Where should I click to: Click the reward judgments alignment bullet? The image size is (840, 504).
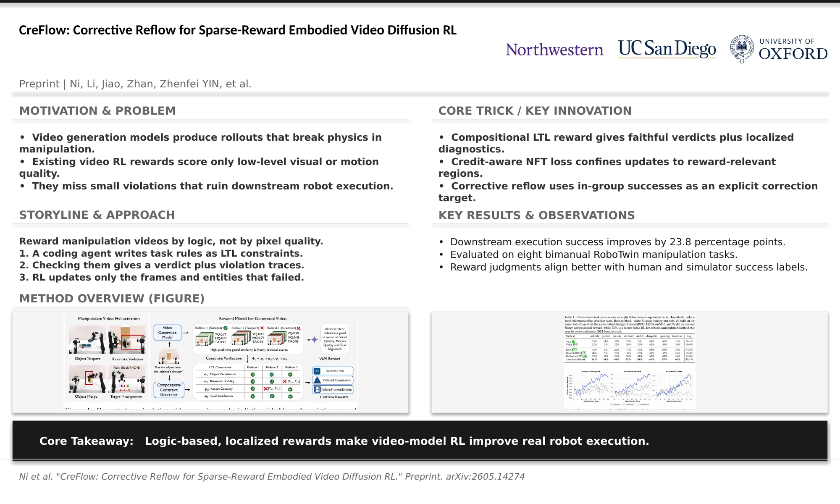[x=623, y=268]
